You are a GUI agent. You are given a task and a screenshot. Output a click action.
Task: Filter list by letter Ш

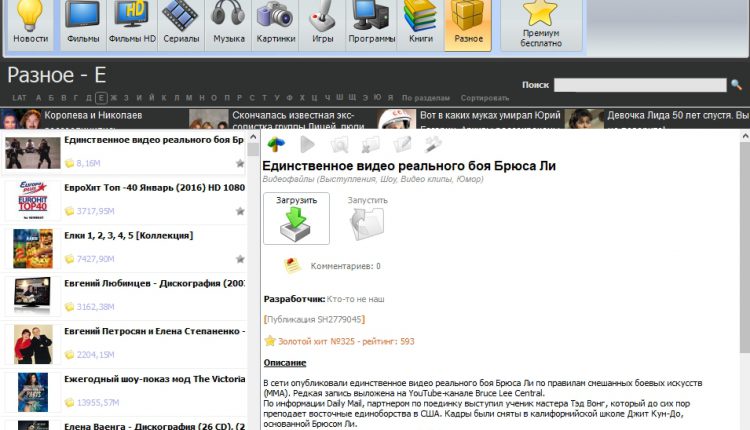point(339,97)
